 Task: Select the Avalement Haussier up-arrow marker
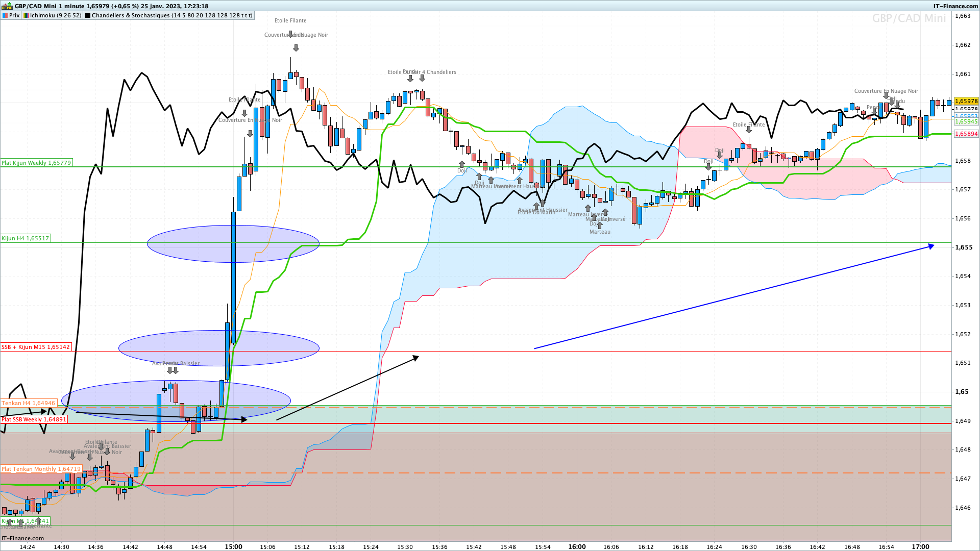(543, 203)
